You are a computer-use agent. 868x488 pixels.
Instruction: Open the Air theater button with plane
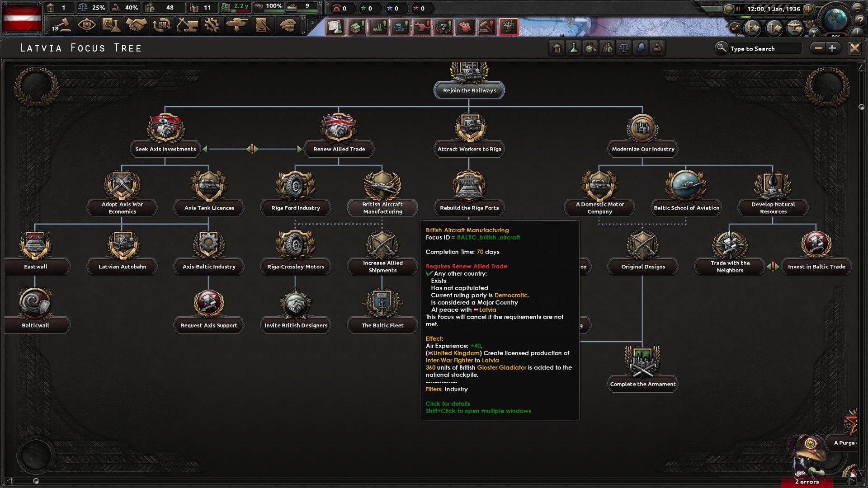pyautogui.click(x=795, y=28)
